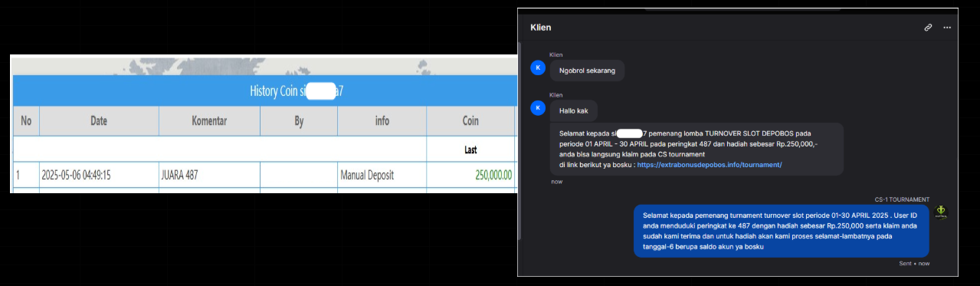Click the chat window scrollbar
The image size is (980, 286).
tap(520, 142)
